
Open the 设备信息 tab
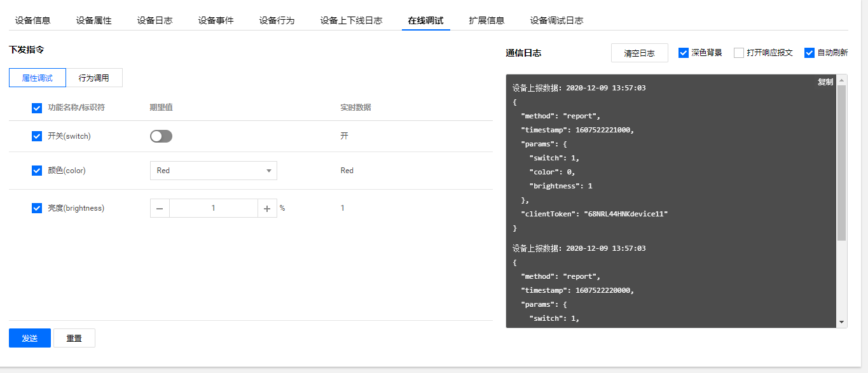pos(32,20)
